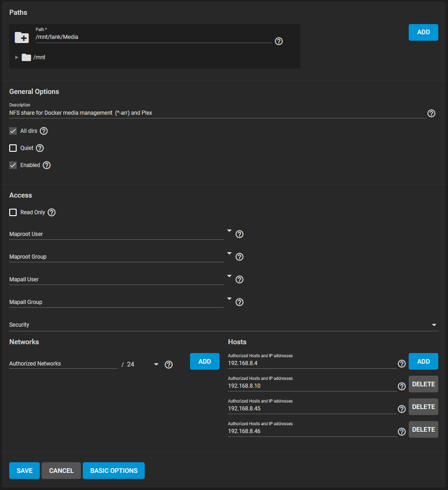
Task: Open the network mask /24 dropdown
Action: click(156, 365)
